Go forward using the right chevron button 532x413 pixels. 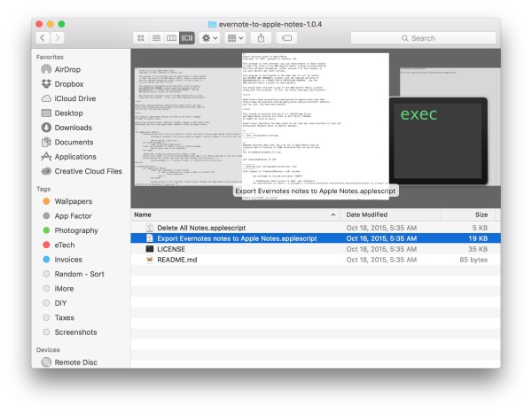(58, 38)
